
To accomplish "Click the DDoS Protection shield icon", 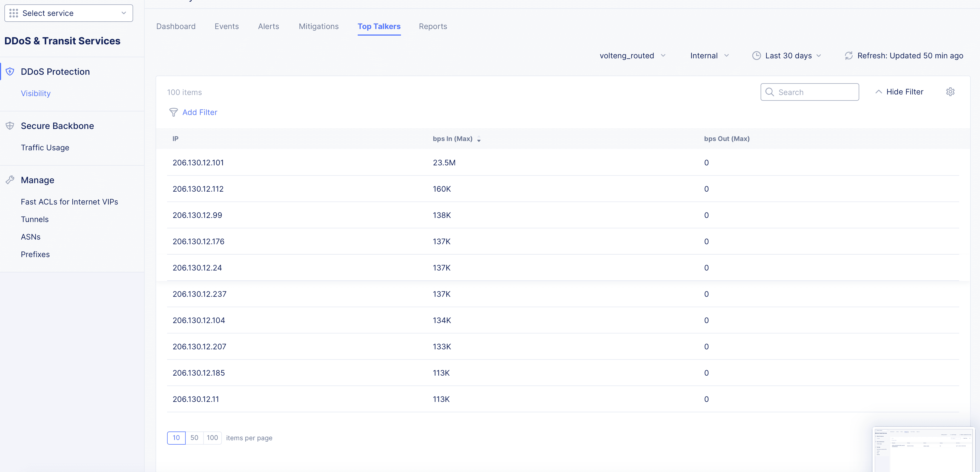I will [10, 71].
